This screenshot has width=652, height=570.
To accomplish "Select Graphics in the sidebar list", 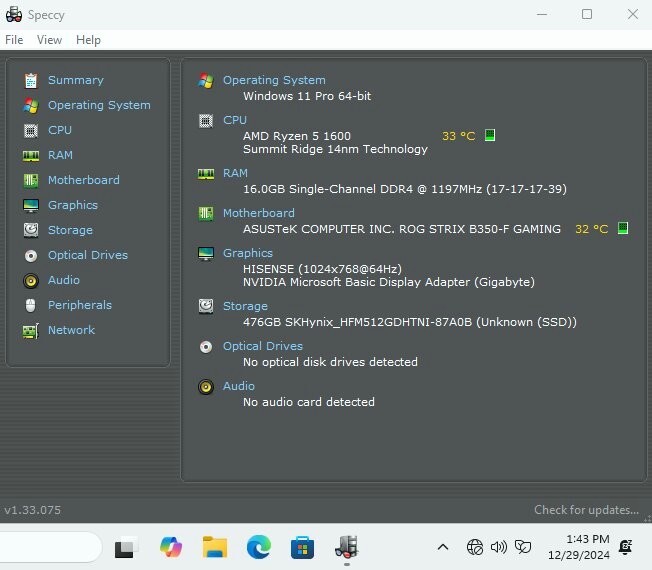I will (x=73, y=205).
